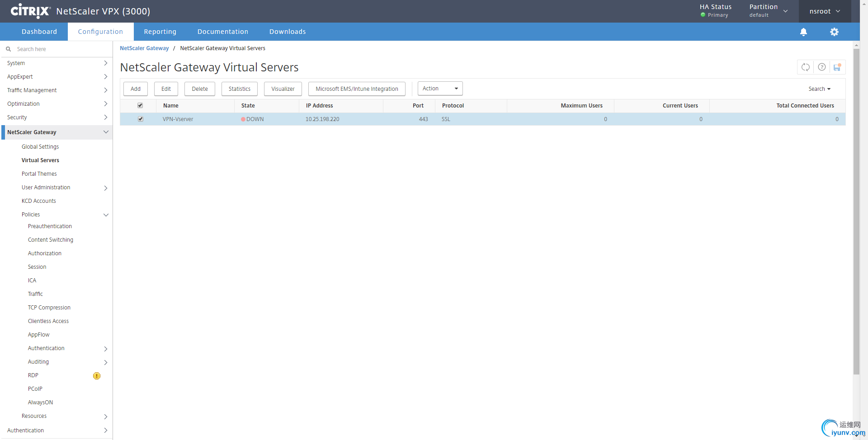Click the red DOWN state indicator
Viewport: 868px width, 440px height.
tap(243, 119)
